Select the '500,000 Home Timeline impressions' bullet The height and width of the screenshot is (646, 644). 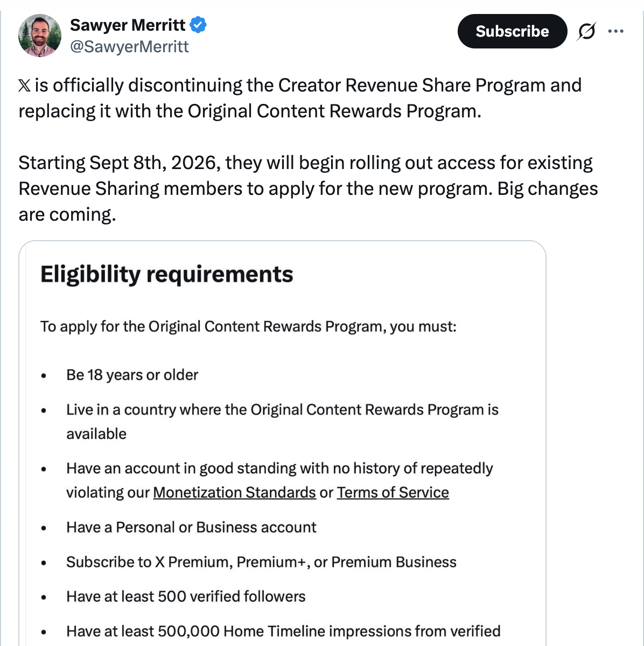click(283, 631)
